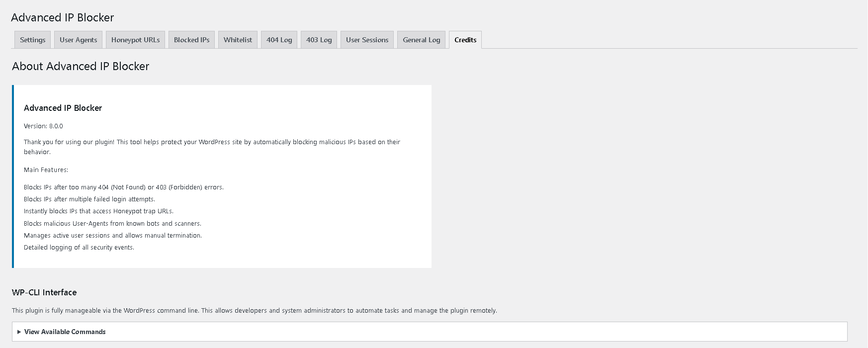Click the Version: 8.0.0 text
The height and width of the screenshot is (348, 868).
43,126
